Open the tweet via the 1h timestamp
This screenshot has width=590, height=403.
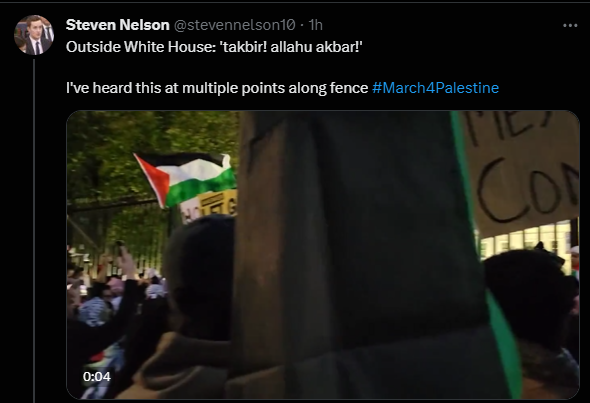click(x=316, y=25)
